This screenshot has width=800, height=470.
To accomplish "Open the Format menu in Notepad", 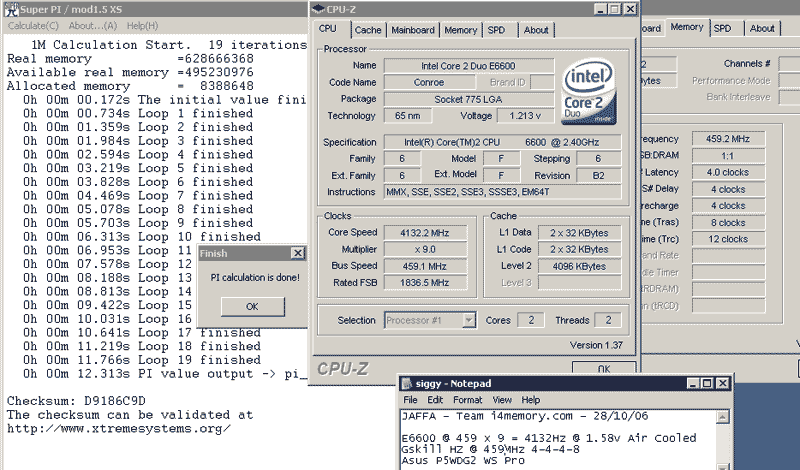I will (x=467, y=399).
